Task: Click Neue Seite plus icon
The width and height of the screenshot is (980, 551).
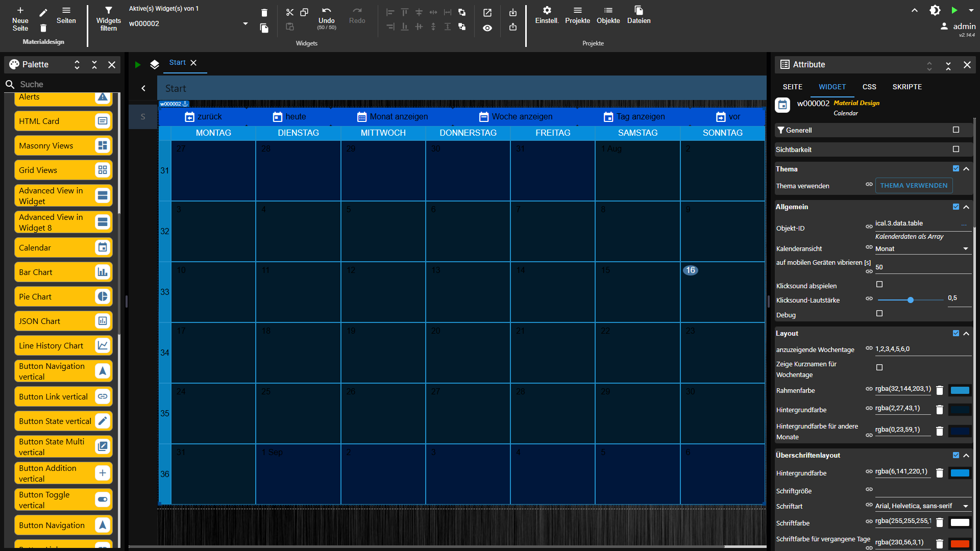Action: point(20,10)
